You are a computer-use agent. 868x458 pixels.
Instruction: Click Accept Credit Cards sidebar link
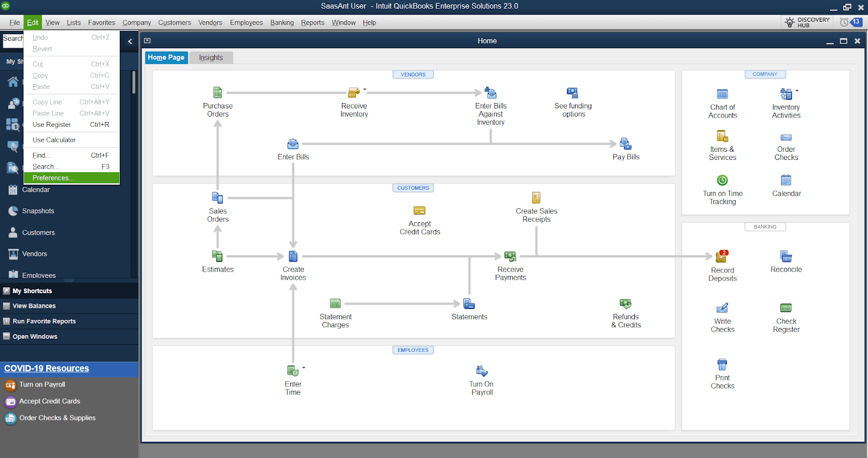click(x=49, y=402)
